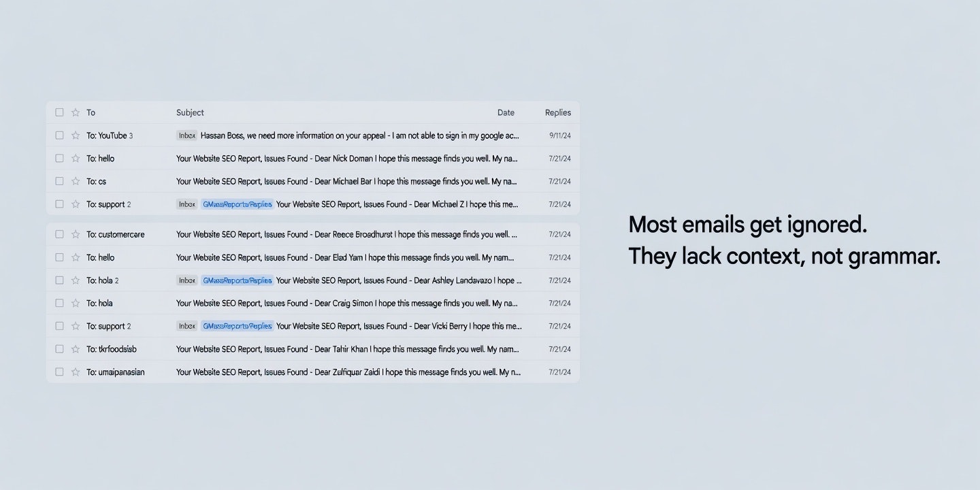The height and width of the screenshot is (490, 980).
Task: Click the 7/21/24 date on the Reece Broadhurst email
Action: (x=560, y=234)
